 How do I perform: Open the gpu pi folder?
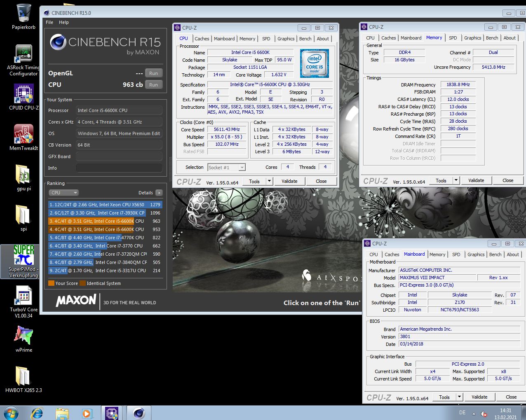pos(23,178)
